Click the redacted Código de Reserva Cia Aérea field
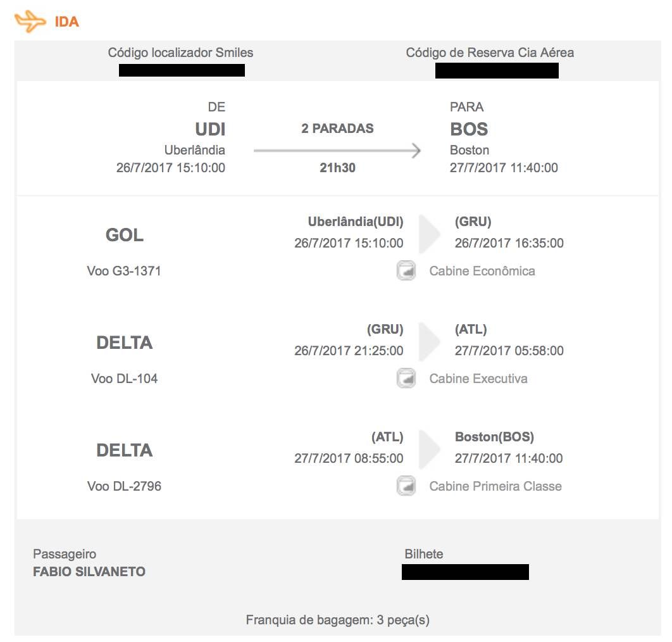The image size is (672, 642). pyautogui.click(x=497, y=71)
